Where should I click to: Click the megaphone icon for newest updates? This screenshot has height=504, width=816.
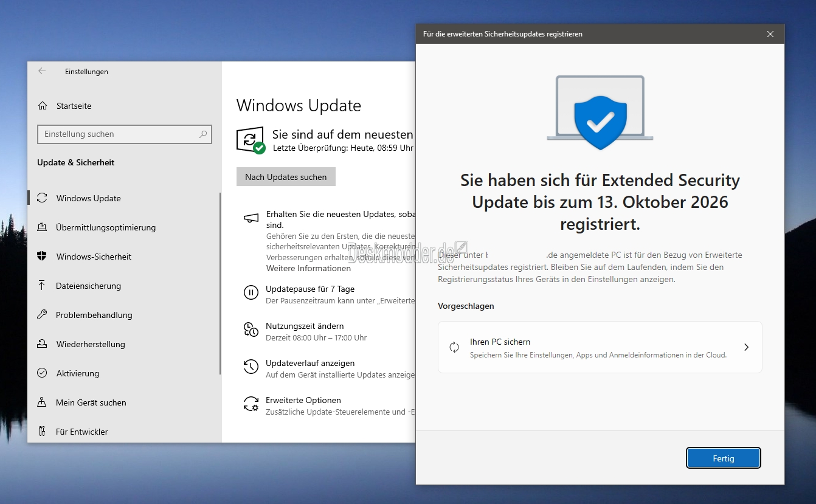[251, 218]
